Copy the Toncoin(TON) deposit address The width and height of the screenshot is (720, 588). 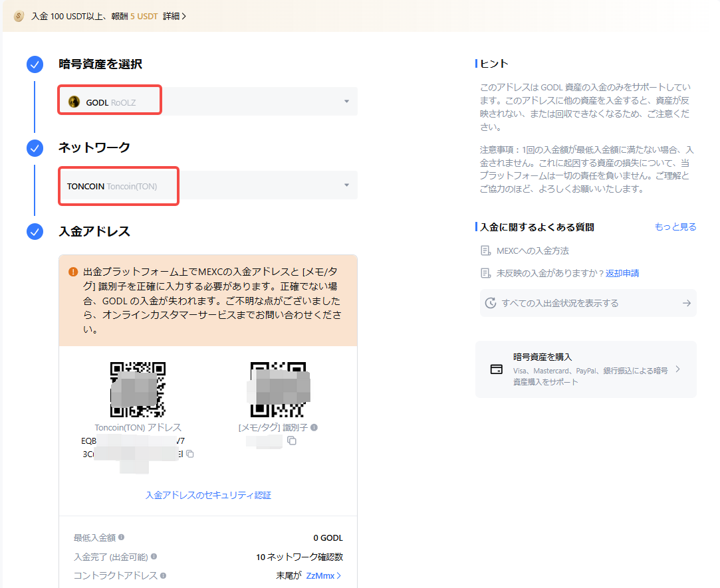coord(190,454)
